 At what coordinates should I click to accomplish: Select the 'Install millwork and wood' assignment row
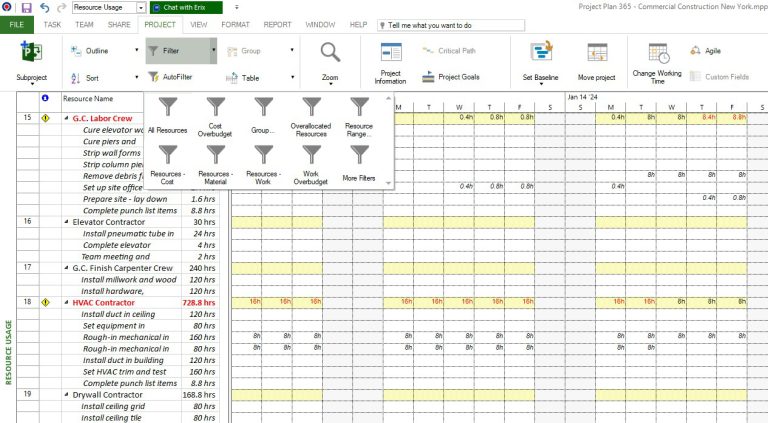pos(128,280)
